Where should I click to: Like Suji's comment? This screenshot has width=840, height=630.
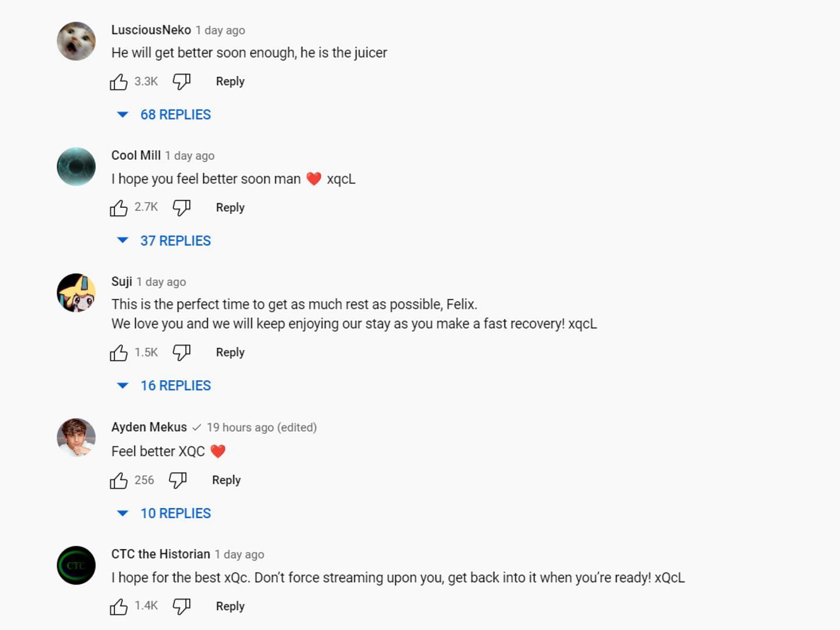[118, 352]
